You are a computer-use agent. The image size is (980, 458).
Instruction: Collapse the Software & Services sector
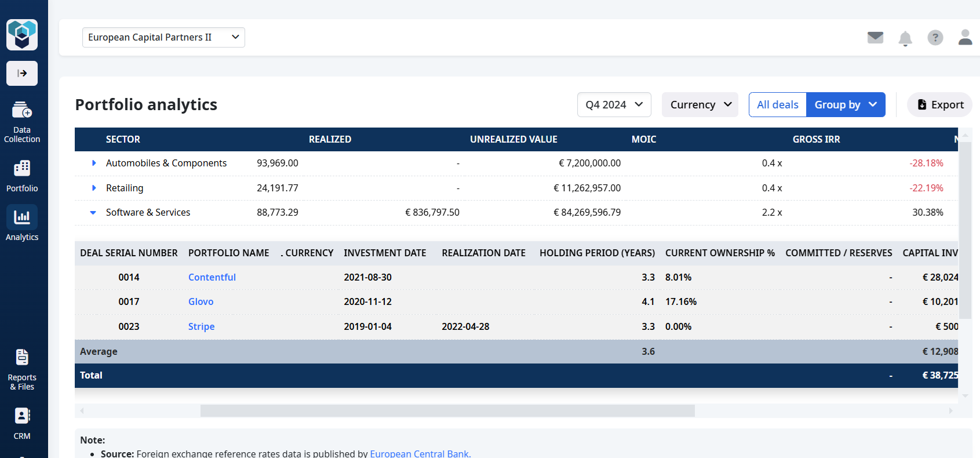[93, 213]
